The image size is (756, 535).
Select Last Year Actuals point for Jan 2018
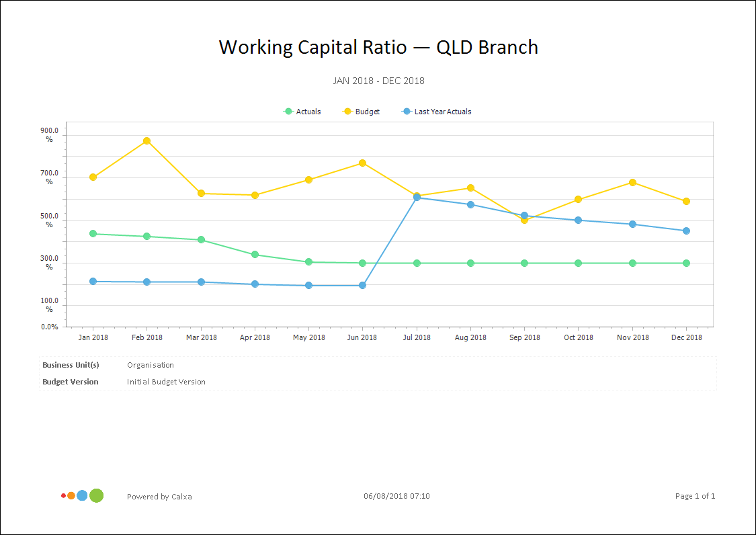pyautogui.click(x=93, y=281)
